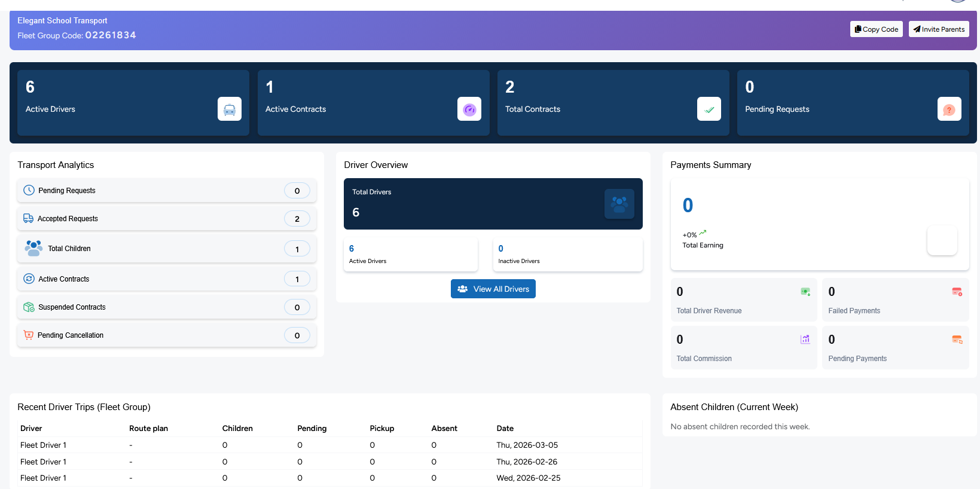Viewport: 980px width, 489px height.
Task: Click the Inactive Drivers card
Action: (x=567, y=255)
